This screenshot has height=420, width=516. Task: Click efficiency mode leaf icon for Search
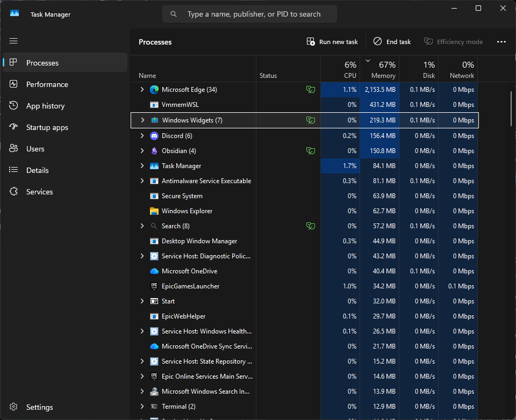tap(310, 226)
